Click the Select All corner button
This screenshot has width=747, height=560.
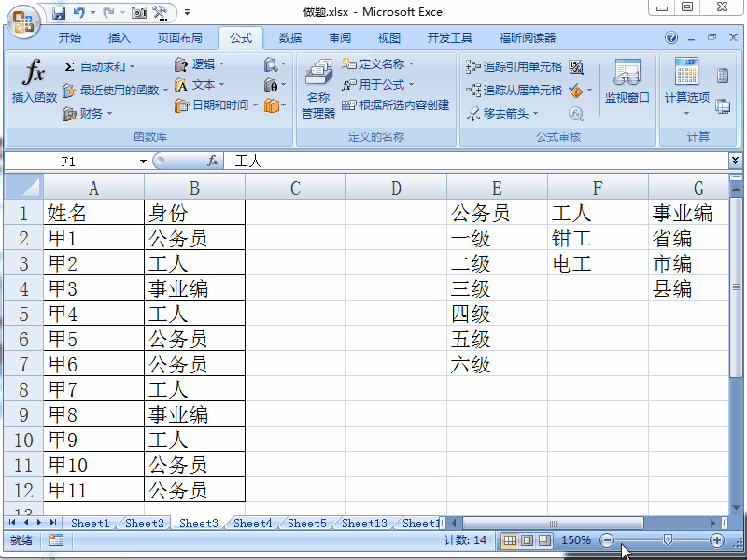point(24,188)
